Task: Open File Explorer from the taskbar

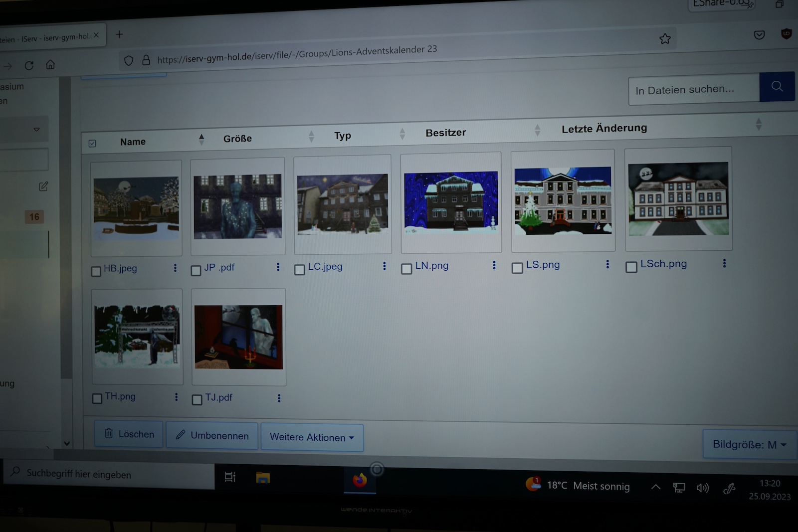Action: [263, 478]
